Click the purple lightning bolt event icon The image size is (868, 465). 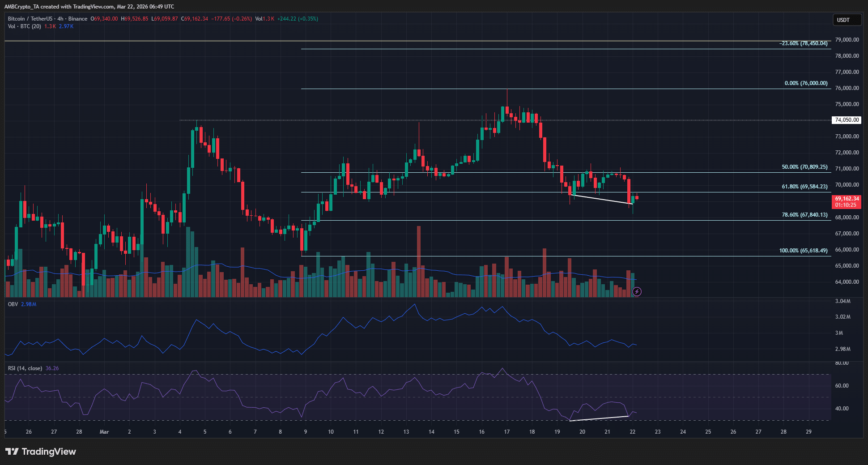637,292
